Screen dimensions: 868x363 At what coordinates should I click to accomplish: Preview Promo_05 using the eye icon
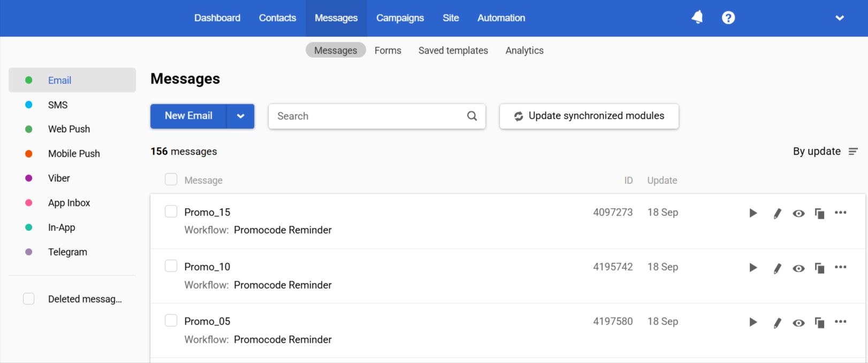tap(798, 323)
